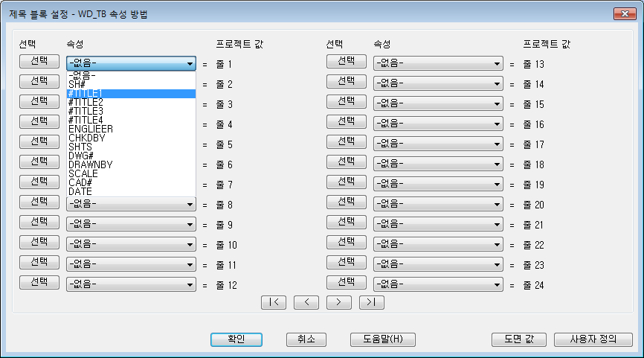The height and width of the screenshot is (358, 644).
Task: Open help via 도움말(H) button
Action: 383,339
